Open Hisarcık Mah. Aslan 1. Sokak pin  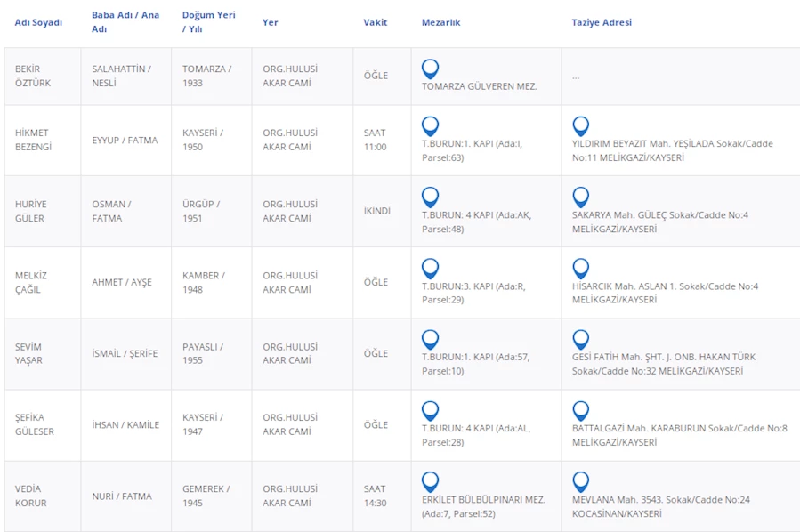click(580, 268)
